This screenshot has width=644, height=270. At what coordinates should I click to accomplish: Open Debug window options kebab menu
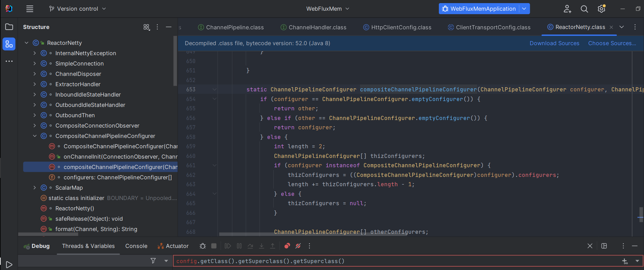point(623,246)
